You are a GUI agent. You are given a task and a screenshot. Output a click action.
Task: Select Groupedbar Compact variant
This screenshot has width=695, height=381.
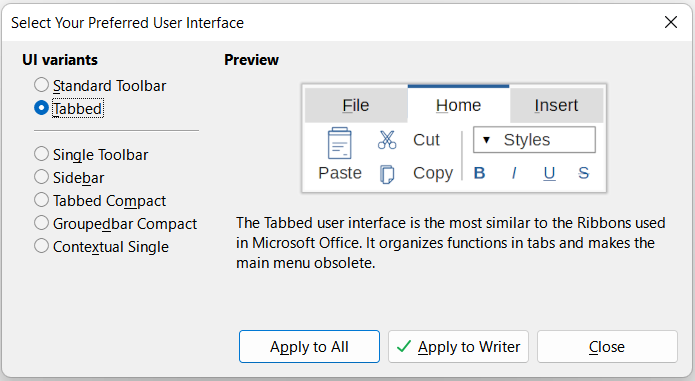click(x=115, y=224)
